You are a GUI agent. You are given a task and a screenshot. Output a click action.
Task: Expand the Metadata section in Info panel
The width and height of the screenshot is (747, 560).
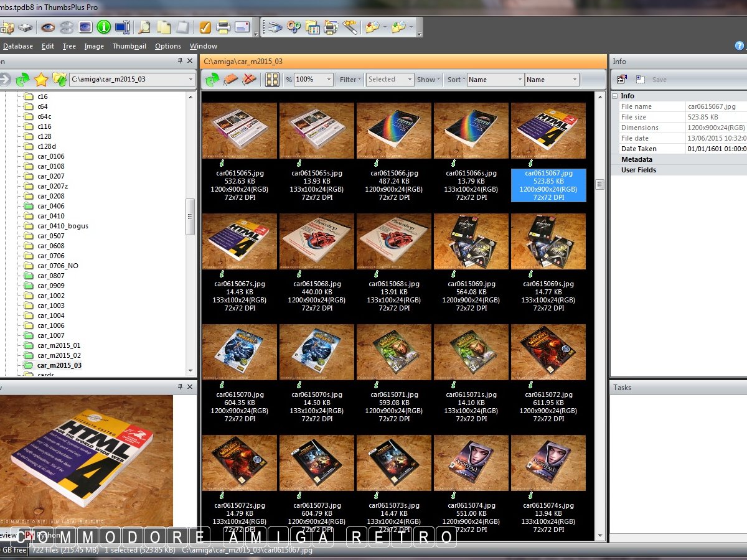[636, 159]
